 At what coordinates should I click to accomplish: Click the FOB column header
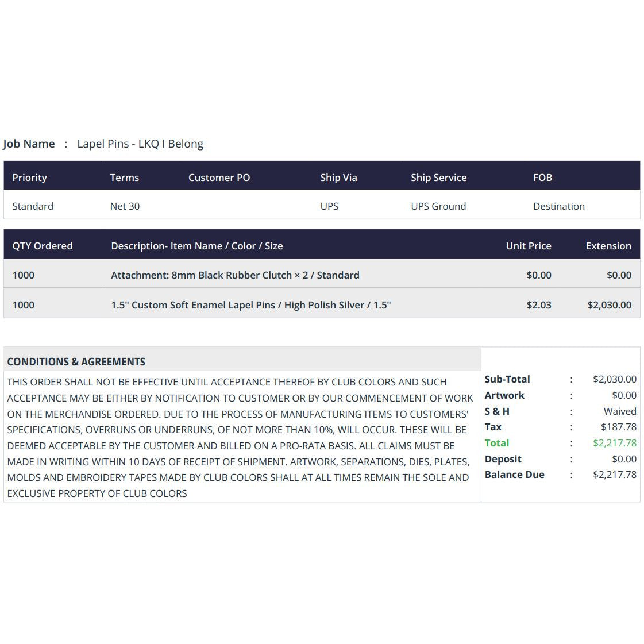click(x=542, y=178)
